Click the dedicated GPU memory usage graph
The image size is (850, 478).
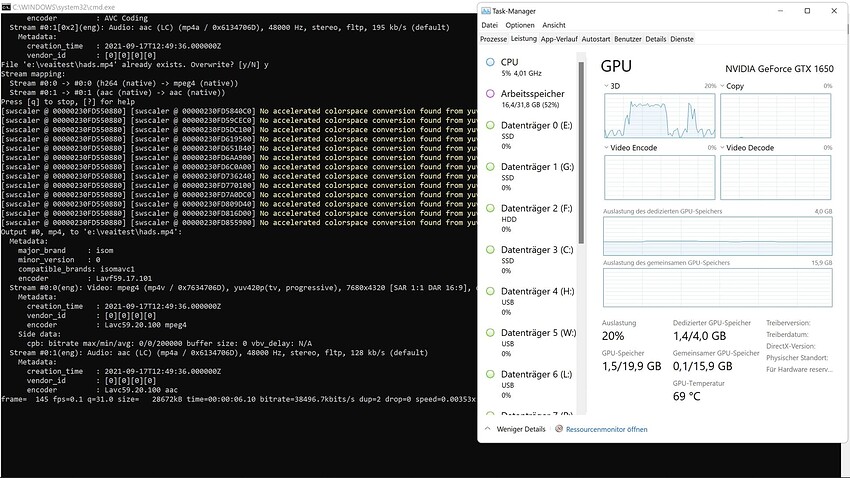tap(718, 235)
